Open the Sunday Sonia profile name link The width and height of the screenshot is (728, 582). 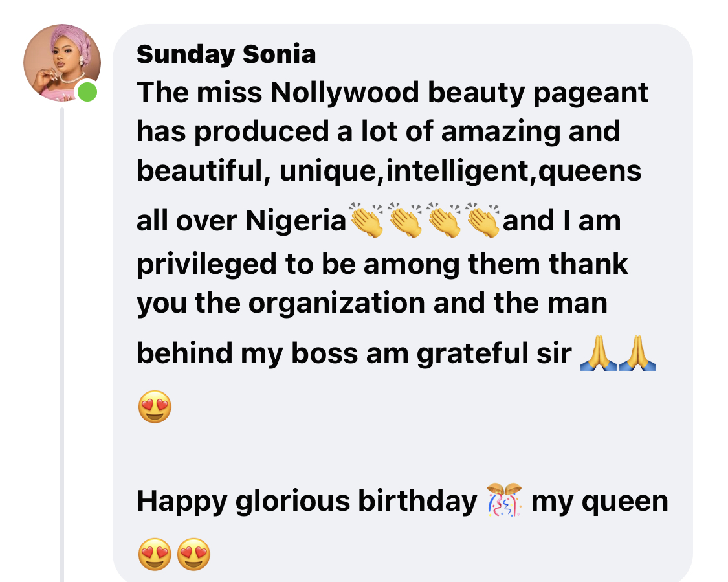click(x=226, y=55)
